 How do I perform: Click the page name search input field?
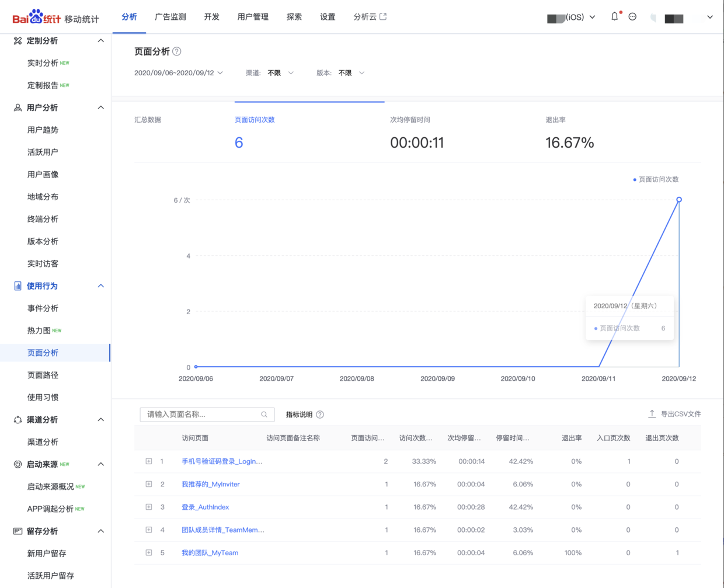(x=201, y=415)
